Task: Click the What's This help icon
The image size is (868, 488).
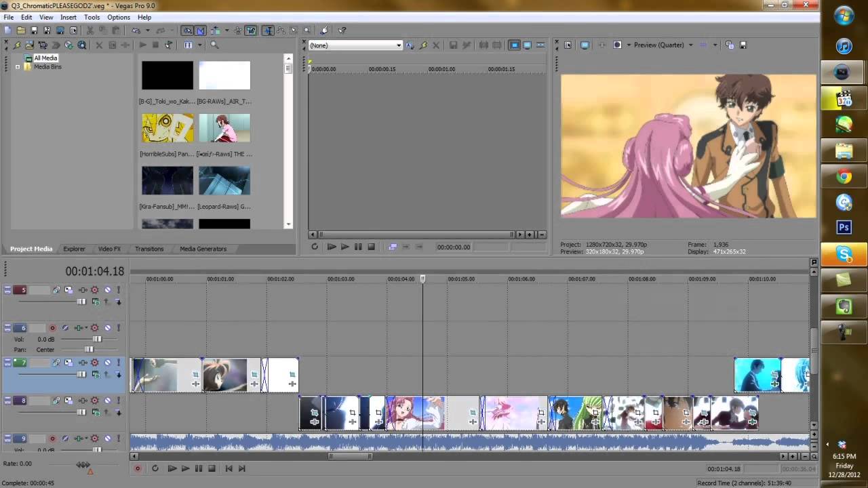Action: coord(342,30)
